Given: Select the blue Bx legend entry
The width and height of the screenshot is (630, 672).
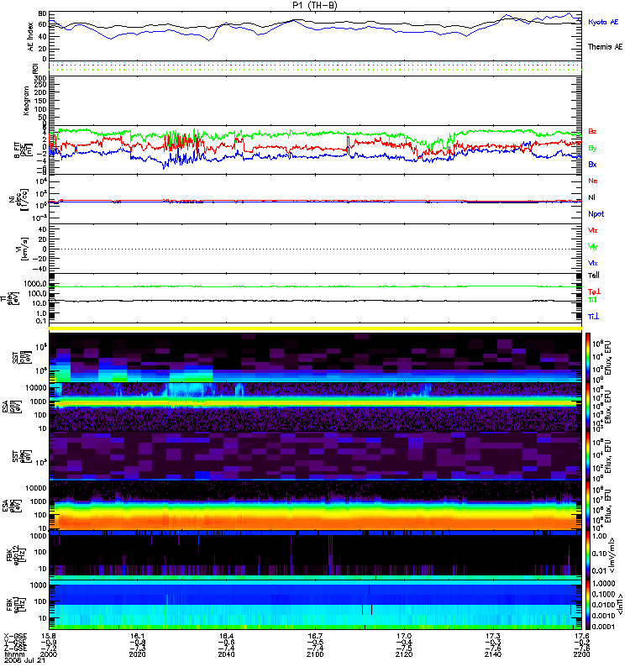Looking at the screenshot, I should click(593, 165).
